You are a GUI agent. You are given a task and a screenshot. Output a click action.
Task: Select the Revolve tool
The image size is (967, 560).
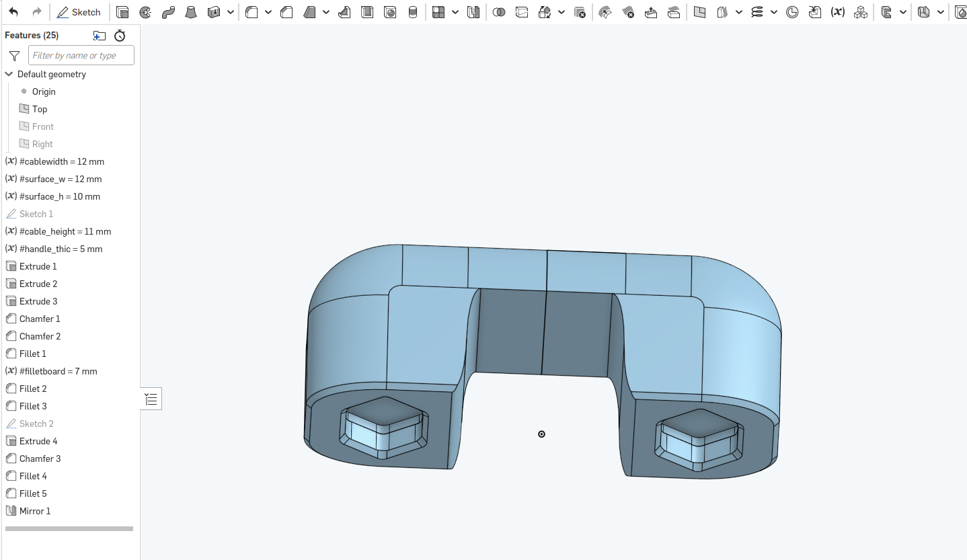145,12
